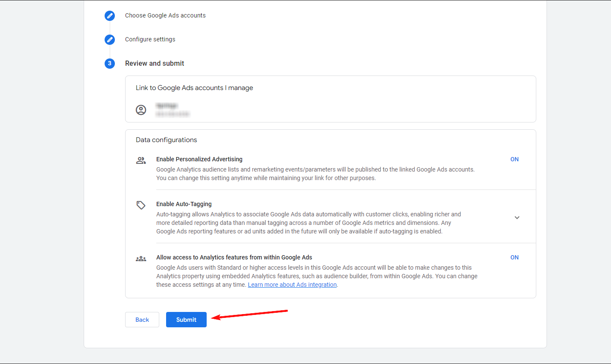Click the Data configurations heading
This screenshot has width=611, height=364.
tap(167, 140)
